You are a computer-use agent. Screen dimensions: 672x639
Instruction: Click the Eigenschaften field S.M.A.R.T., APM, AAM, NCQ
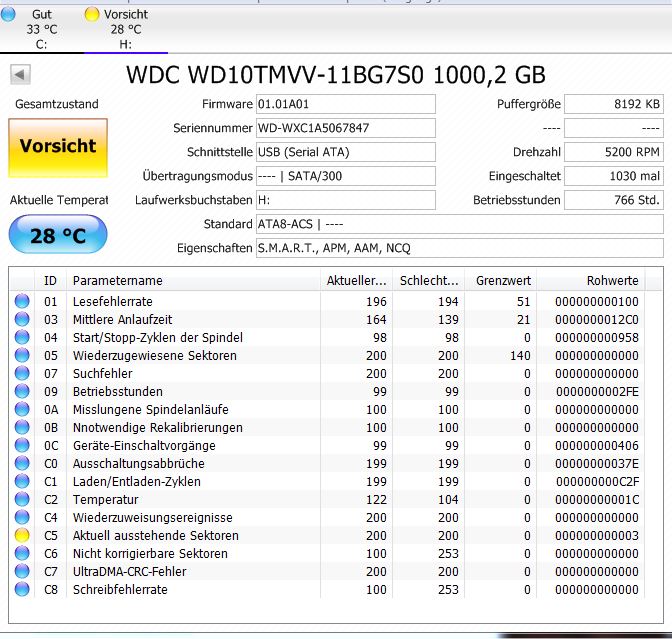[460, 248]
